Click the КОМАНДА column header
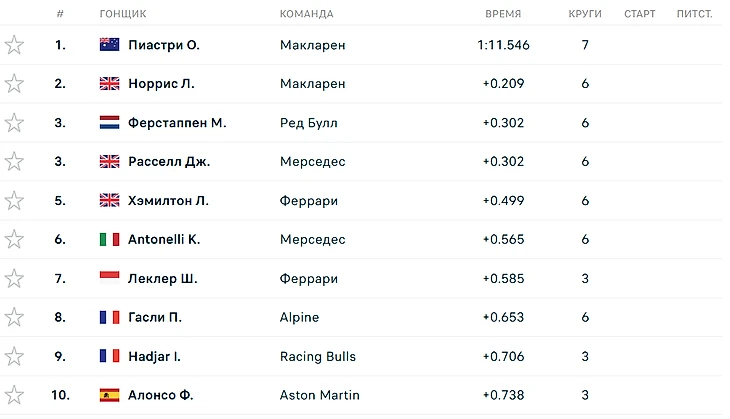 (307, 14)
